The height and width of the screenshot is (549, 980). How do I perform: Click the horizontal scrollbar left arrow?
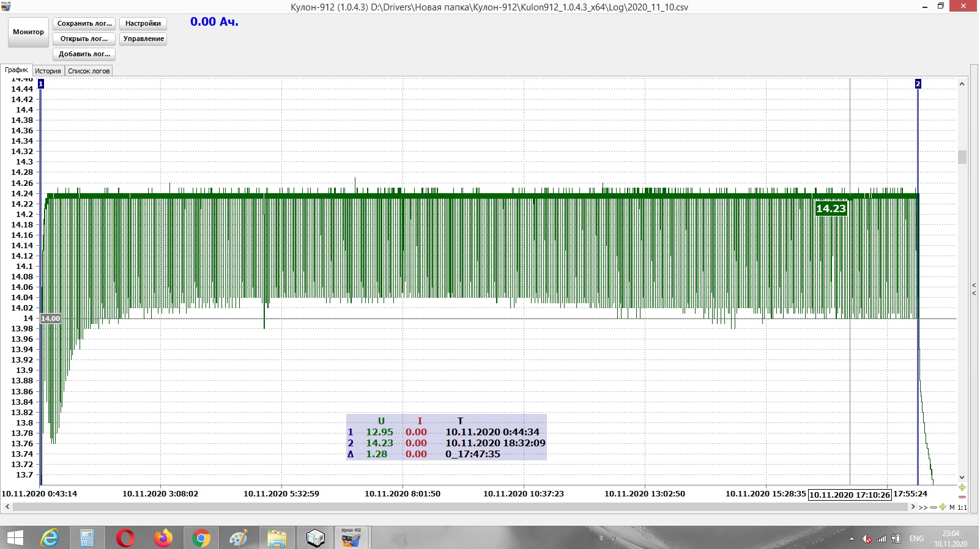(7, 507)
